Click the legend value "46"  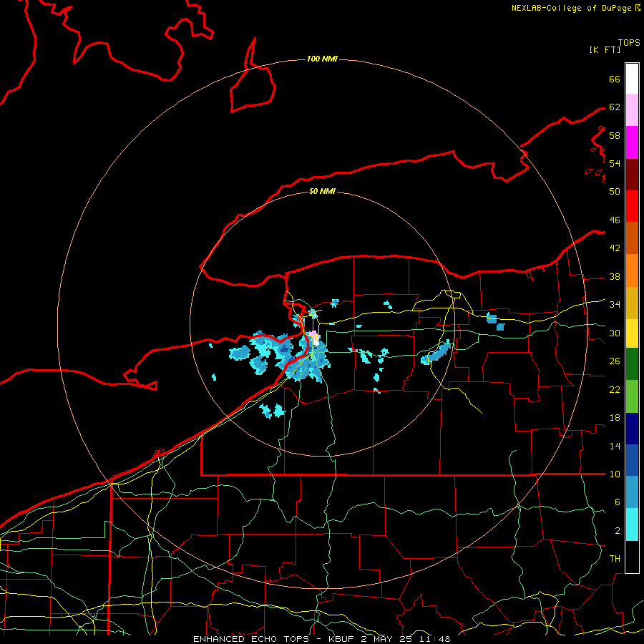615,220
